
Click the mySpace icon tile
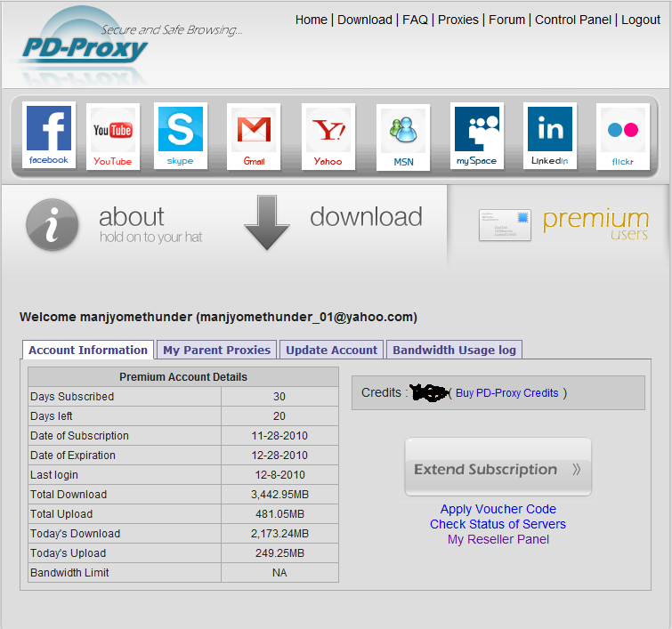pos(477,135)
